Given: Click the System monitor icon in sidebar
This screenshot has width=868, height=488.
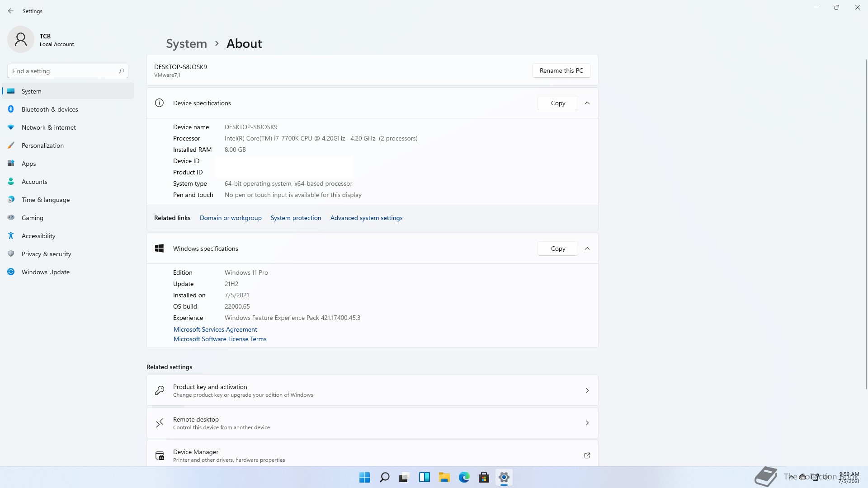Looking at the screenshot, I should tap(11, 91).
